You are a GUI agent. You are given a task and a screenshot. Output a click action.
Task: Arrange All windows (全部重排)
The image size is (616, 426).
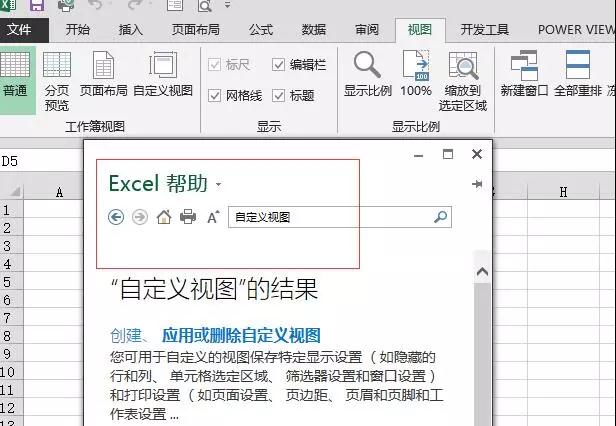[578, 73]
